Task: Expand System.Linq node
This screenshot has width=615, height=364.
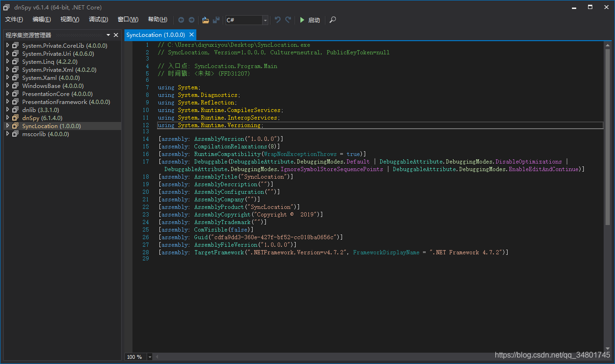Action: [x=8, y=61]
